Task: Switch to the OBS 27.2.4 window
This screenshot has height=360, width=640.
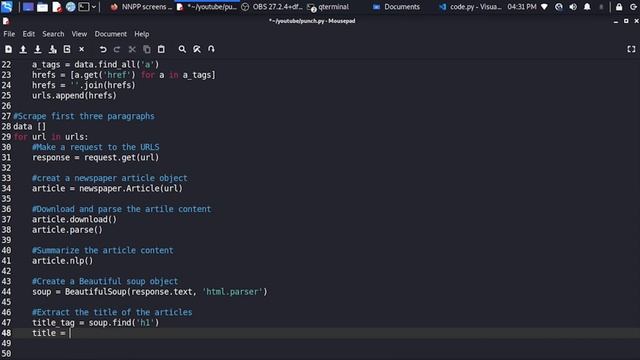Action: point(272,7)
